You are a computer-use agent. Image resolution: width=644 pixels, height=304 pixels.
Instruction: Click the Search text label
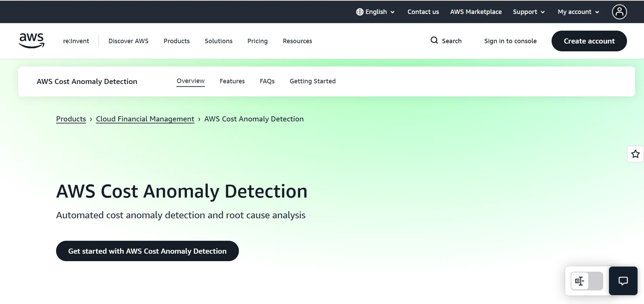pos(452,41)
